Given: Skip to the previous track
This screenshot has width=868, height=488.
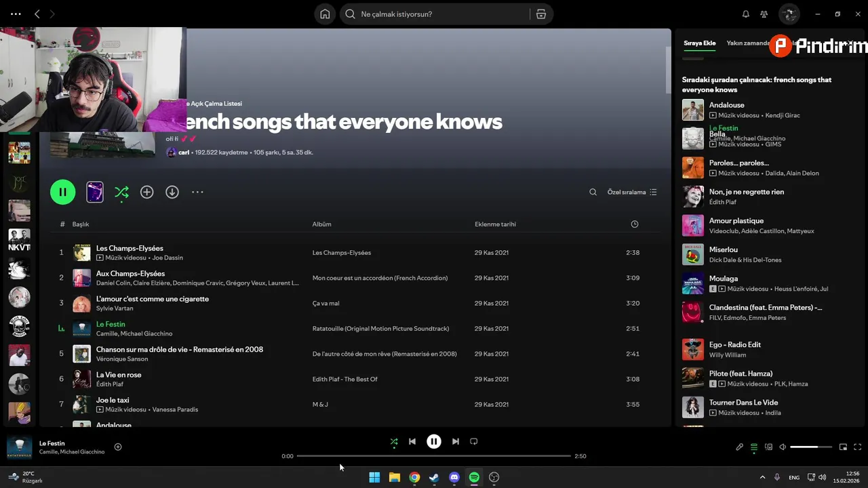Looking at the screenshot, I should pos(412,442).
